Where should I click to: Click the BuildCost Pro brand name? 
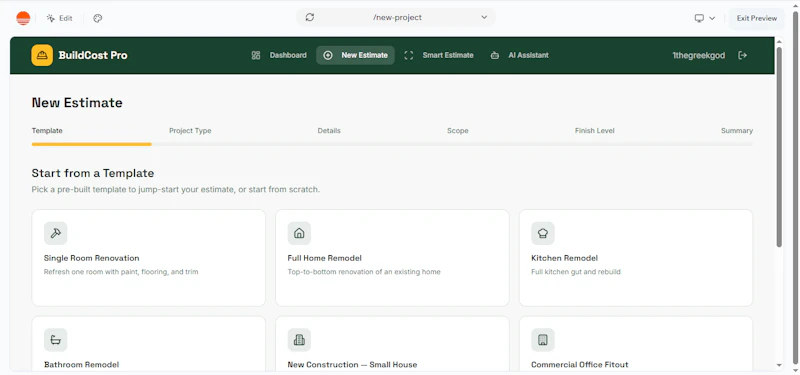93,55
